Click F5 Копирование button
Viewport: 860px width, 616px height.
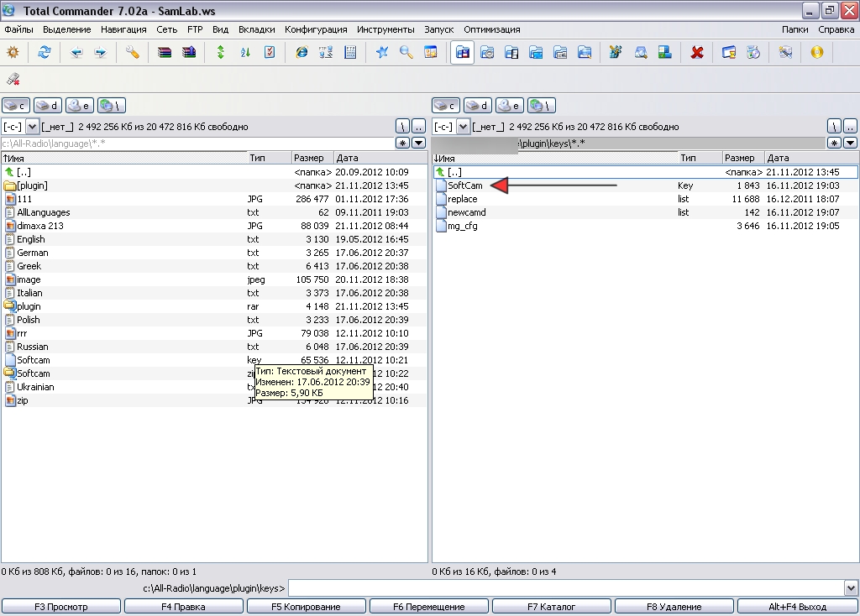pyautogui.click(x=306, y=607)
